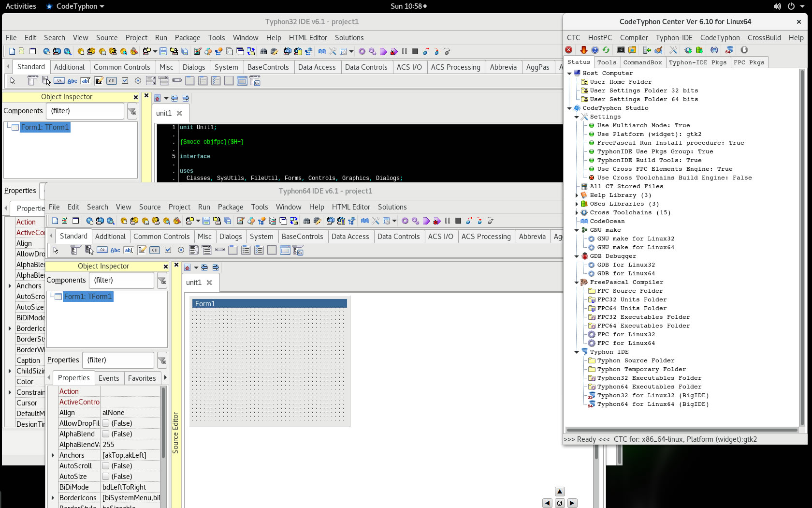Select TRadioButton component in Typhon64 palette
This screenshot has width=812, height=508.
[181, 250]
